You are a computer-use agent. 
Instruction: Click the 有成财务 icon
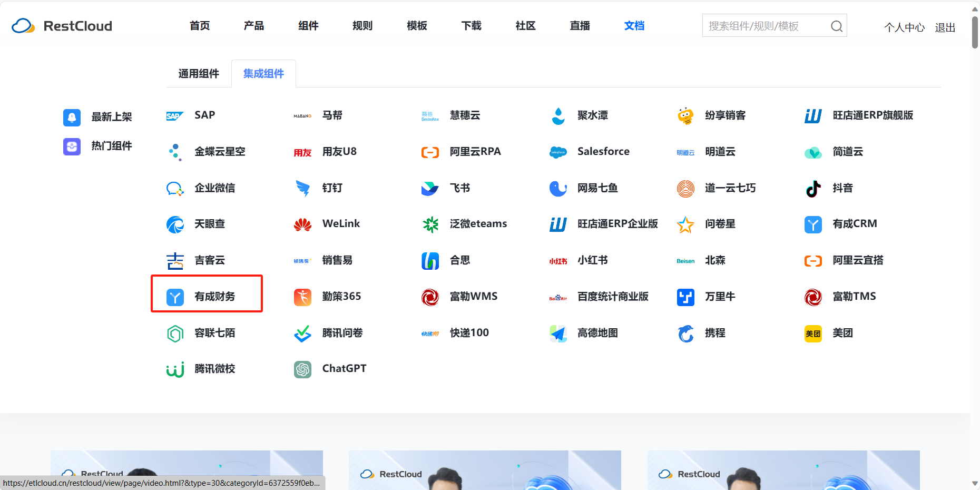tap(175, 297)
